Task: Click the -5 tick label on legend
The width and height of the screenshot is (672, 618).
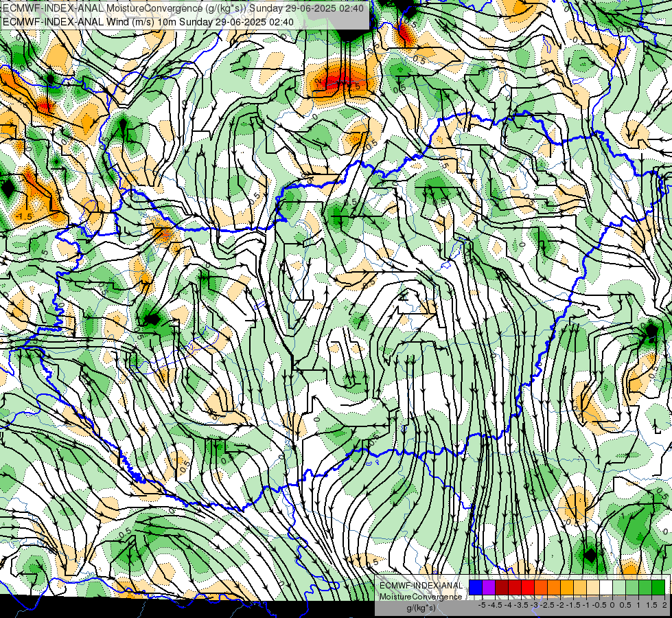Action: tap(482, 605)
